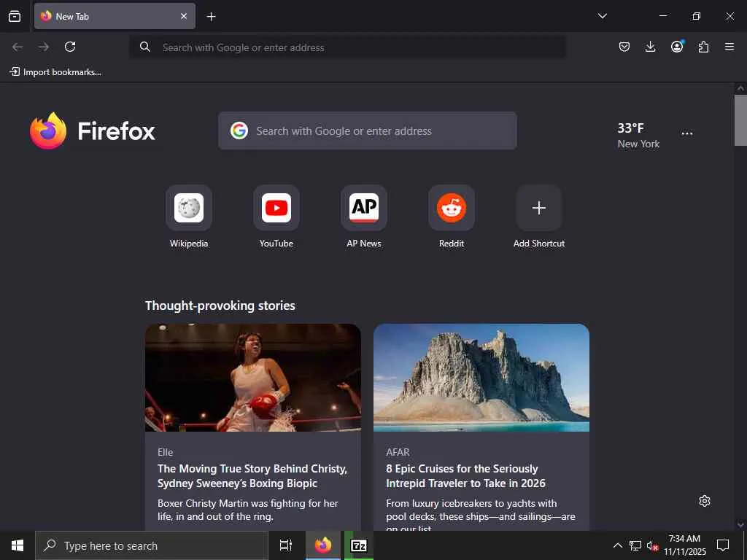Click the Firefox taskbar icon
Image resolution: width=747 pixels, height=560 pixels.
click(x=323, y=545)
